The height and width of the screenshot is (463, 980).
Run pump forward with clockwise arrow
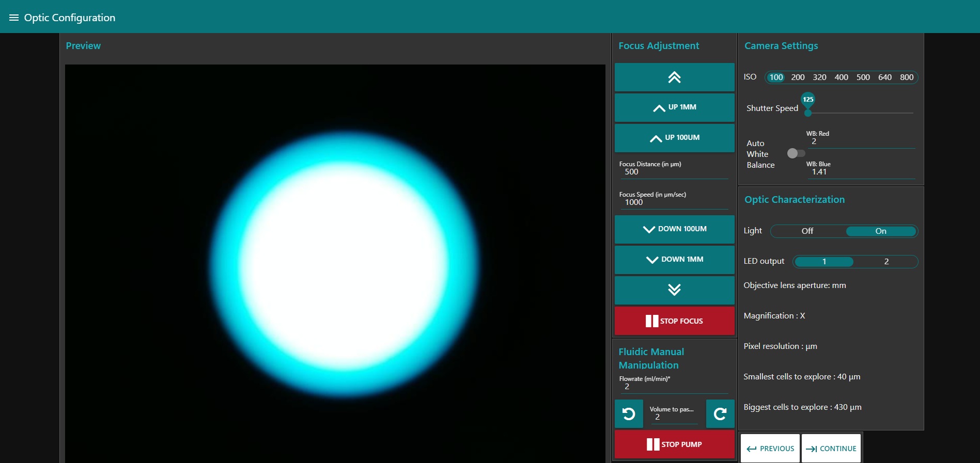720,414
